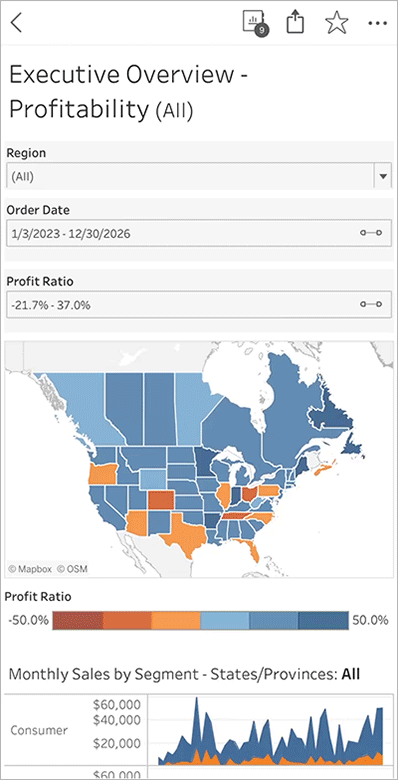Screen dimensions: 398x780
Task: Click the light orange legend swatch
Action: pos(176,620)
